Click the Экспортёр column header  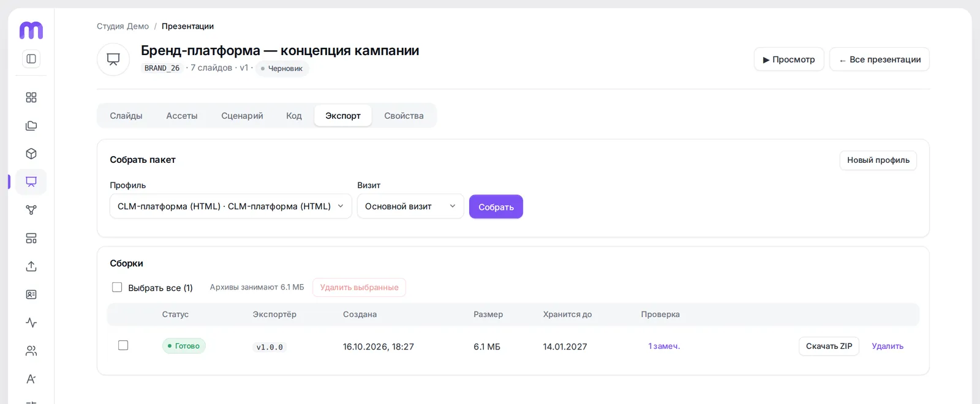coord(274,315)
